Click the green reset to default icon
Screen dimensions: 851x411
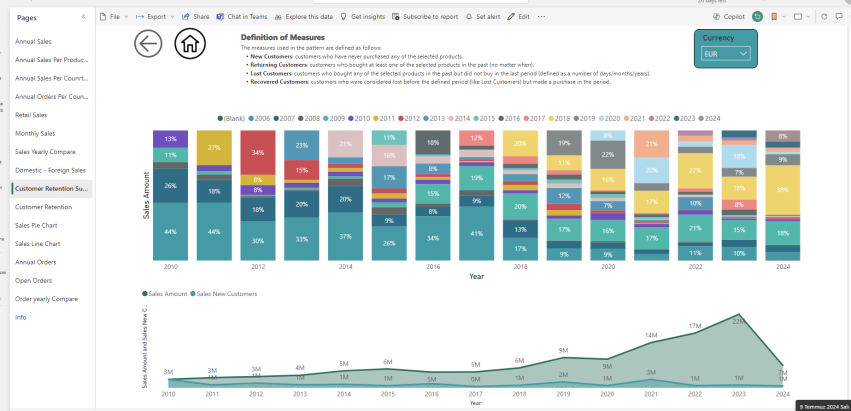758,17
